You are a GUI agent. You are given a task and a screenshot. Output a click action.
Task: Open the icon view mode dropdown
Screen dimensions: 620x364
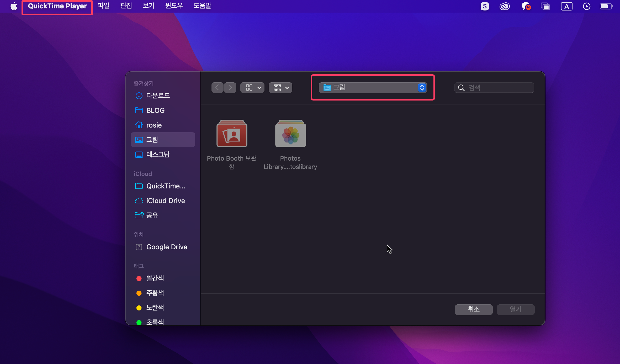(x=252, y=88)
